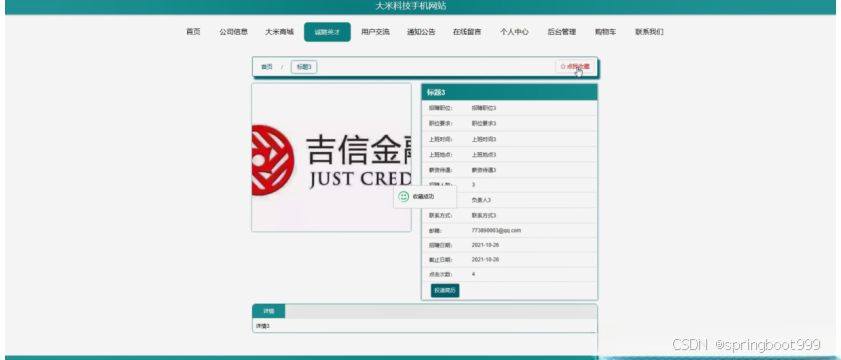Select the 负责人3 value text

[481, 200]
